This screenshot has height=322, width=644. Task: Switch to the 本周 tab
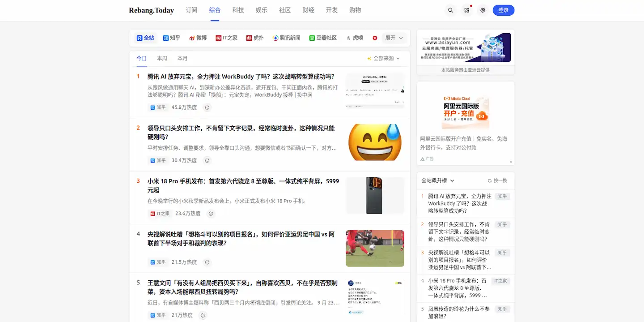click(162, 58)
